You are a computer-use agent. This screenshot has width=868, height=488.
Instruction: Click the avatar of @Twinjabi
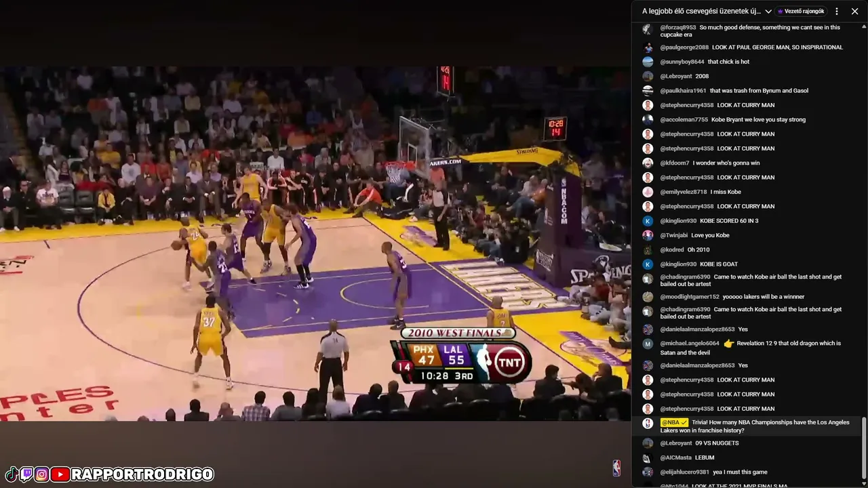pos(648,235)
